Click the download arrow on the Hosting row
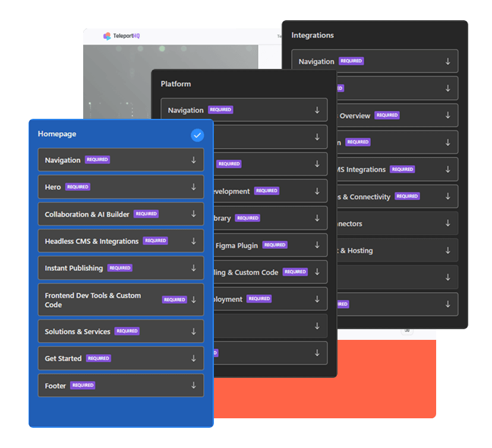 (x=450, y=250)
